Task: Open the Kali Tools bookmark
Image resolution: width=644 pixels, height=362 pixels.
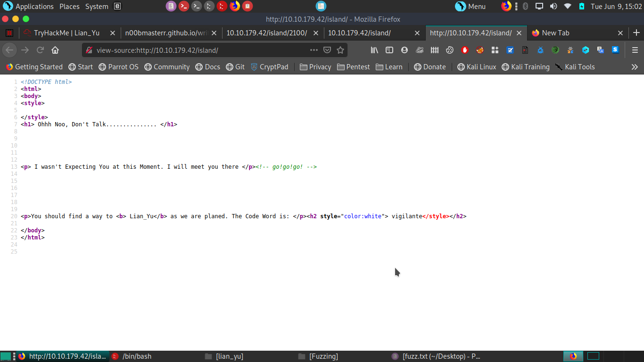Action: click(x=575, y=67)
